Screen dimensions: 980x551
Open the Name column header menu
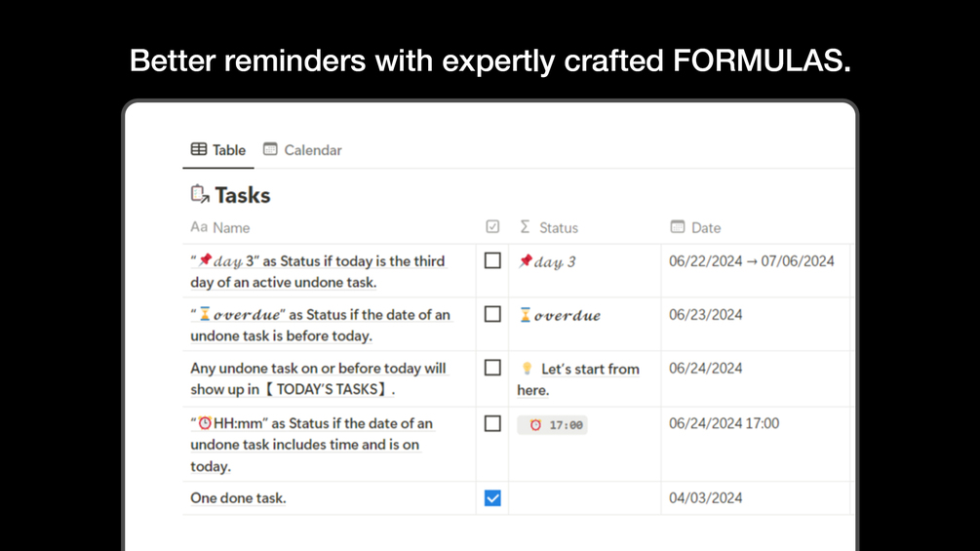(x=231, y=227)
